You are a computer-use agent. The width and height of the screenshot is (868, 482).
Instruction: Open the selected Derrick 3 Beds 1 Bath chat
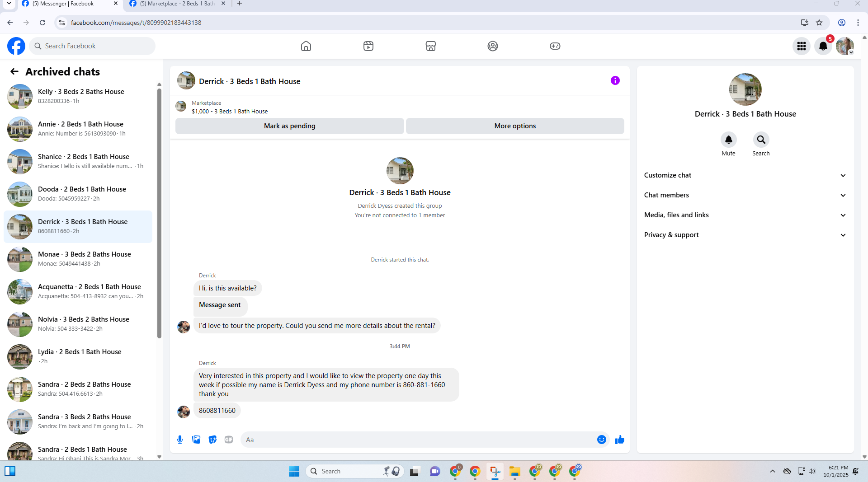coord(78,227)
